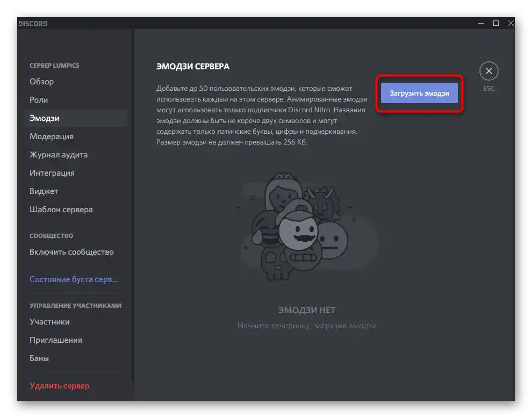Image resolution: width=532 pixels, height=418 pixels.
Task: Open the Обзор settings section
Action: point(76,82)
